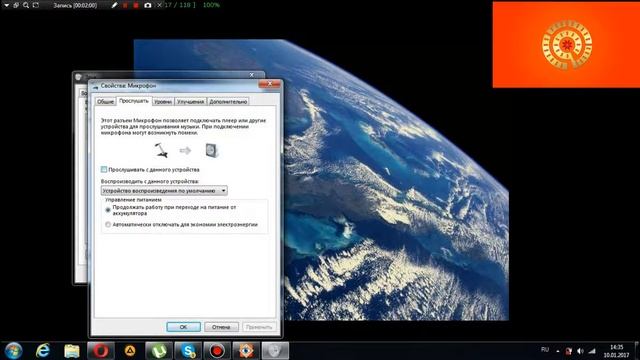Click the RU language indicator
640x360 pixels.
click(x=545, y=350)
